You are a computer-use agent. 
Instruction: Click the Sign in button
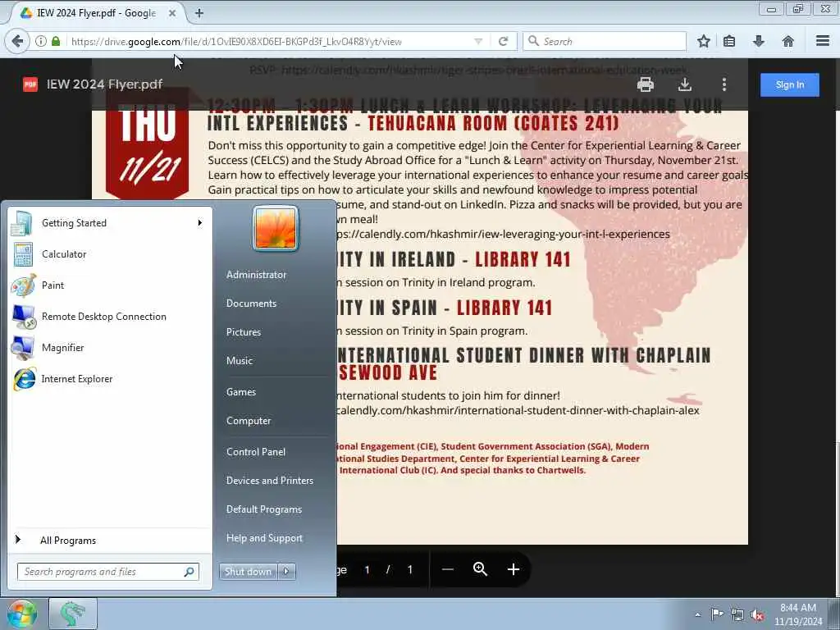point(790,84)
